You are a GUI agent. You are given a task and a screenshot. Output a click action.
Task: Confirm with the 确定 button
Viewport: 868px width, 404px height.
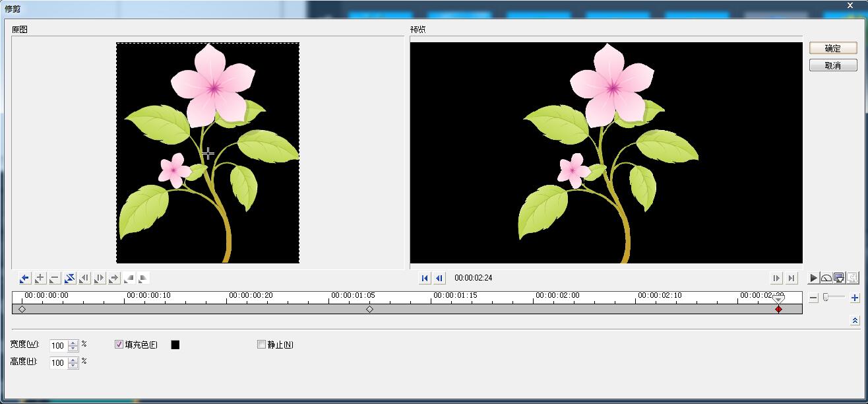[833, 48]
